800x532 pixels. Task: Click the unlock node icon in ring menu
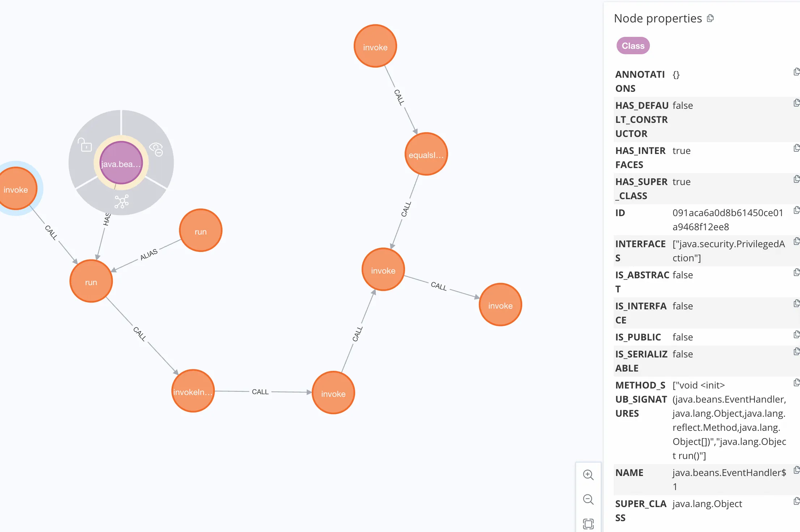[x=85, y=145]
